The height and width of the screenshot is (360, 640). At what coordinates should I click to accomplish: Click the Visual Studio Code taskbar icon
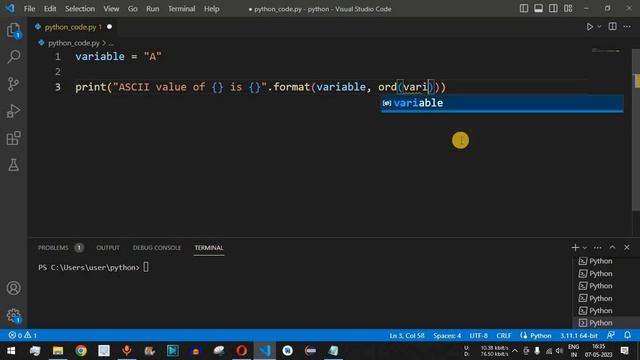tap(264, 351)
